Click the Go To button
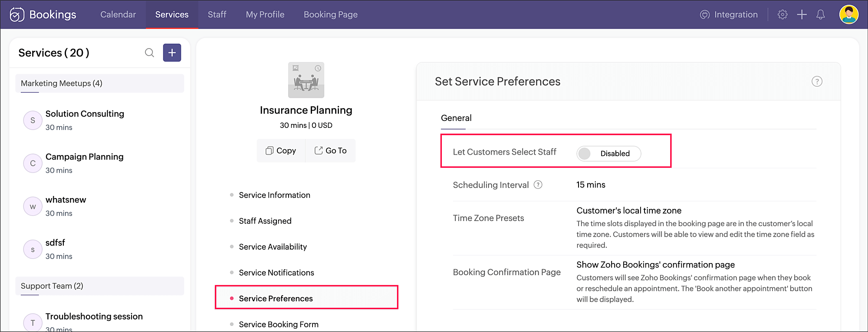Image resolution: width=868 pixels, height=332 pixels. 330,151
